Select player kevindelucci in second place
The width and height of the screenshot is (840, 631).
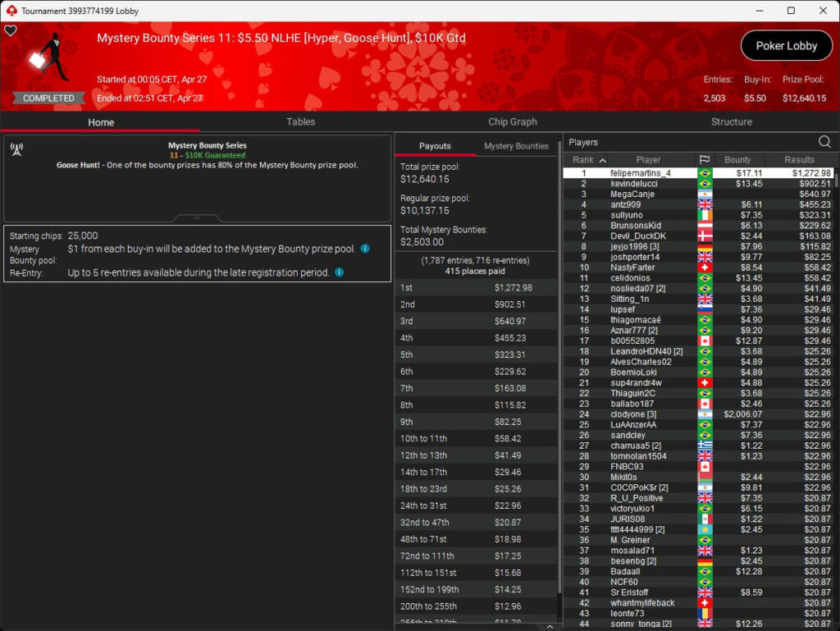(633, 184)
